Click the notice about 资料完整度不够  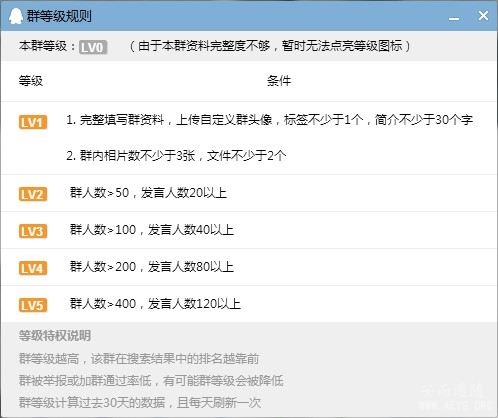point(270,46)
